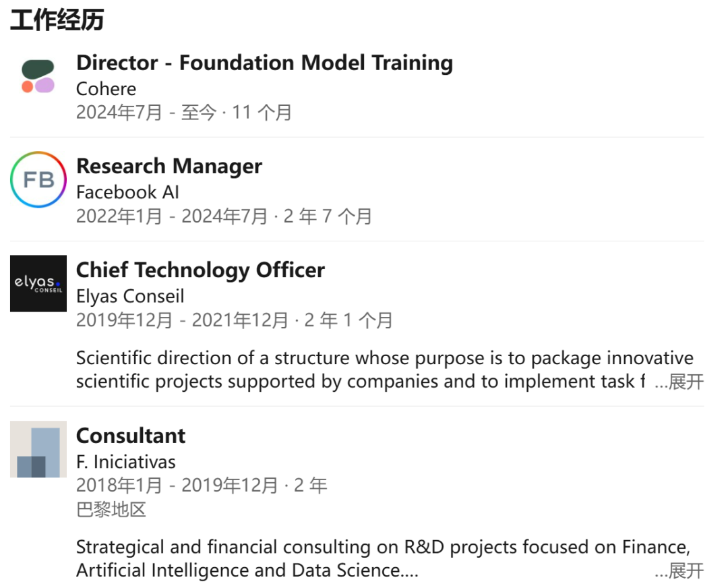Viewport: 728px width, 586px height.
Task: Open the Consultant job title
Action: coord(131,436)
